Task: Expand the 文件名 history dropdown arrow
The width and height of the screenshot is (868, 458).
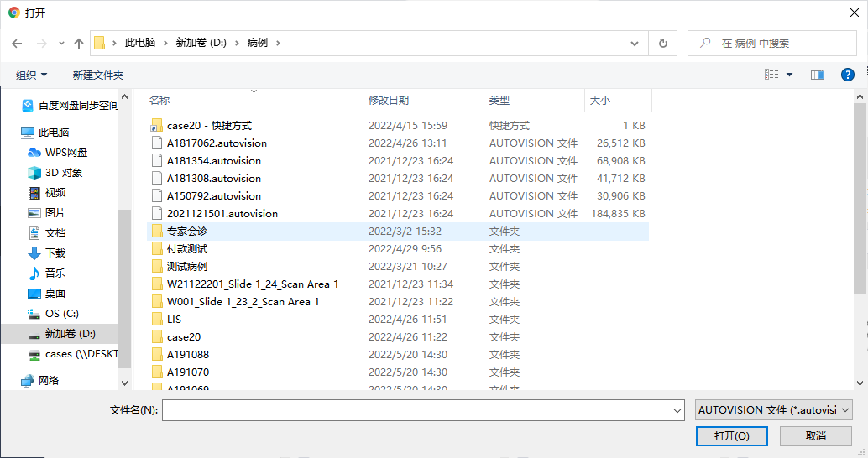Action: pyautogui.click(x=677, y=410)
